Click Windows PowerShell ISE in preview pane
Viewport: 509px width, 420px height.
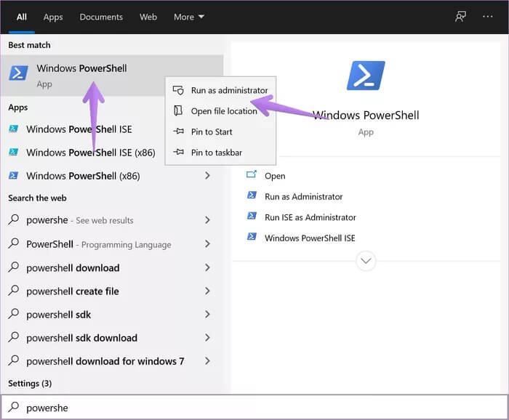310,238
